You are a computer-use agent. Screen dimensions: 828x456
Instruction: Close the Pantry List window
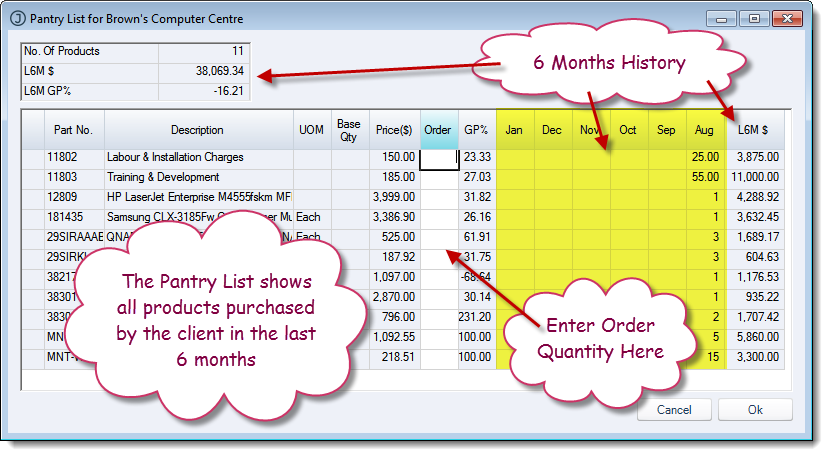tap(787, 19)
